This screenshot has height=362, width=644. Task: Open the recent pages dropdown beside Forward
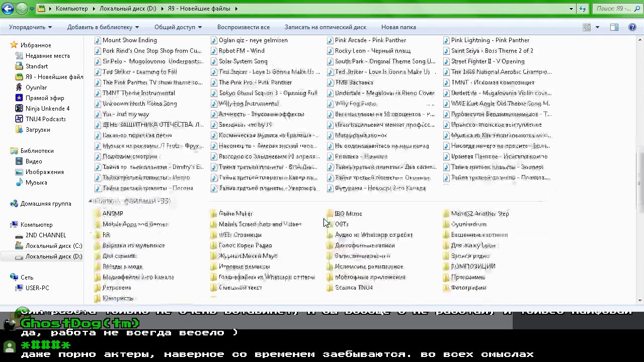tap(32, 9)
